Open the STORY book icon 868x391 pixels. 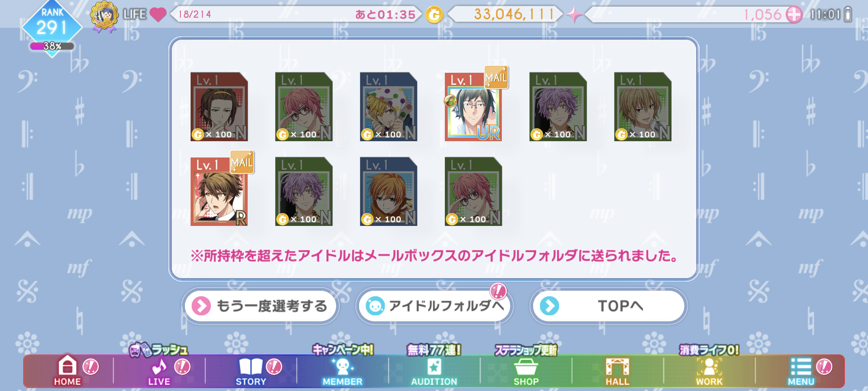[x=251, y=366]
